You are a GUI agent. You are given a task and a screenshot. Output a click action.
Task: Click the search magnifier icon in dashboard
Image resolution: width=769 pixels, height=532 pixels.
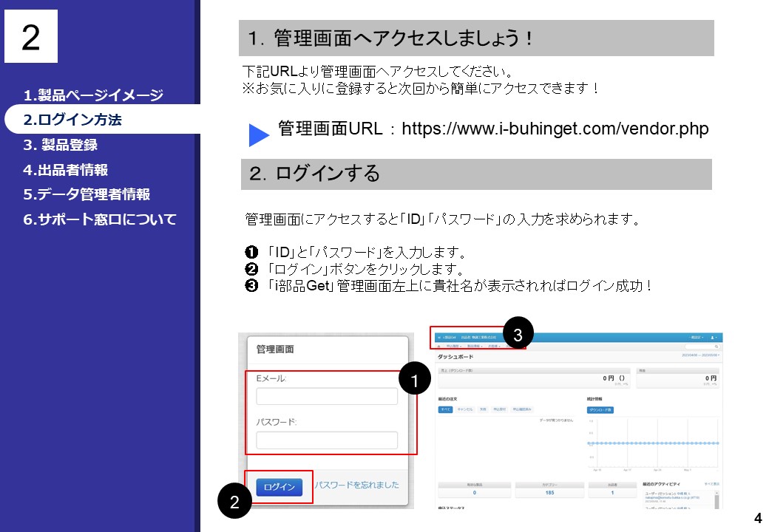[716, 347]
